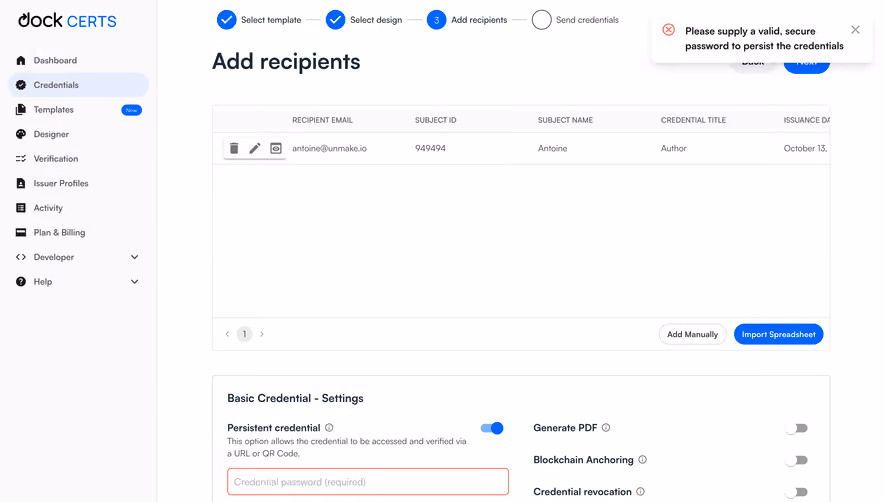Click the Select design step label
The width and height of the screenshot is (885, 502).
(376, 20)
